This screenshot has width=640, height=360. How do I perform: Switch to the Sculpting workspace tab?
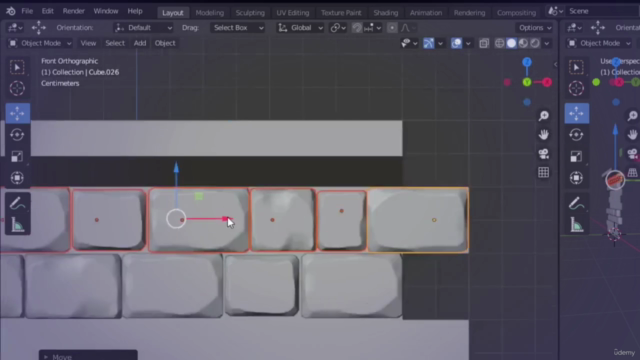tap(250, 13)
